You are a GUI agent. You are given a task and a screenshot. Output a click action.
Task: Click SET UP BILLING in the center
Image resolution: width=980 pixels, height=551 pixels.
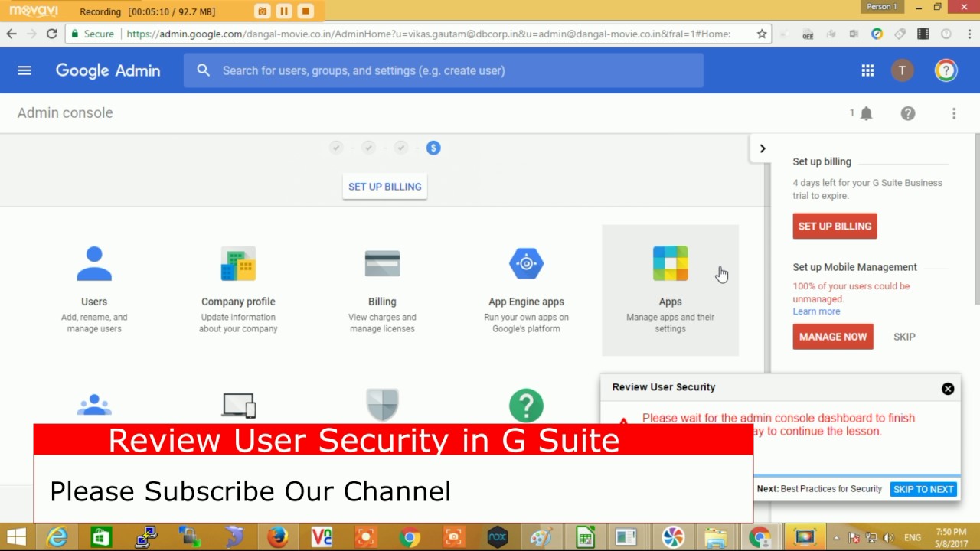384,187
